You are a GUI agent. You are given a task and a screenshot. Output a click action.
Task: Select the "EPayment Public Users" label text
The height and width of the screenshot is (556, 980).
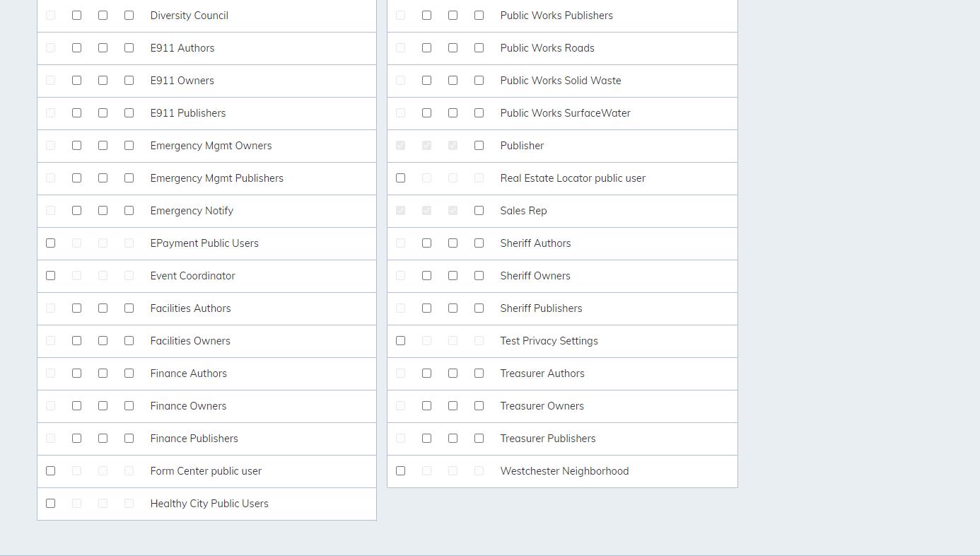coord(204,243)
